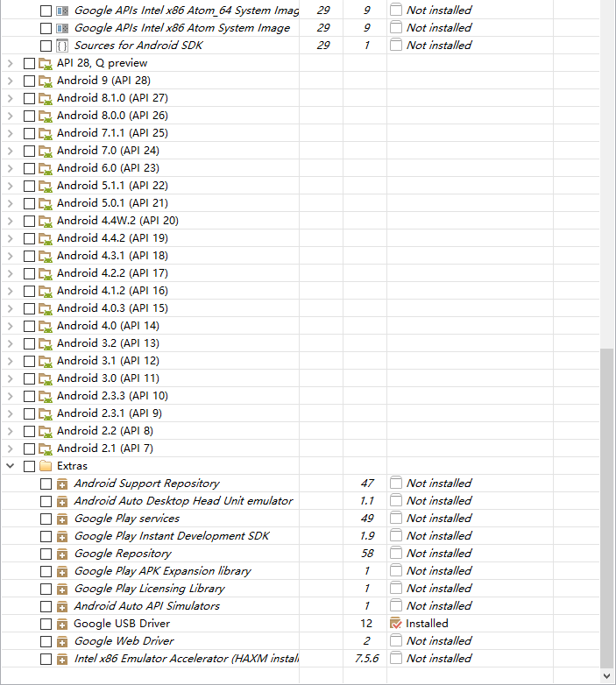Click Installed status icon for Google USB Driver
616x685 pixels.
[396, 624]
